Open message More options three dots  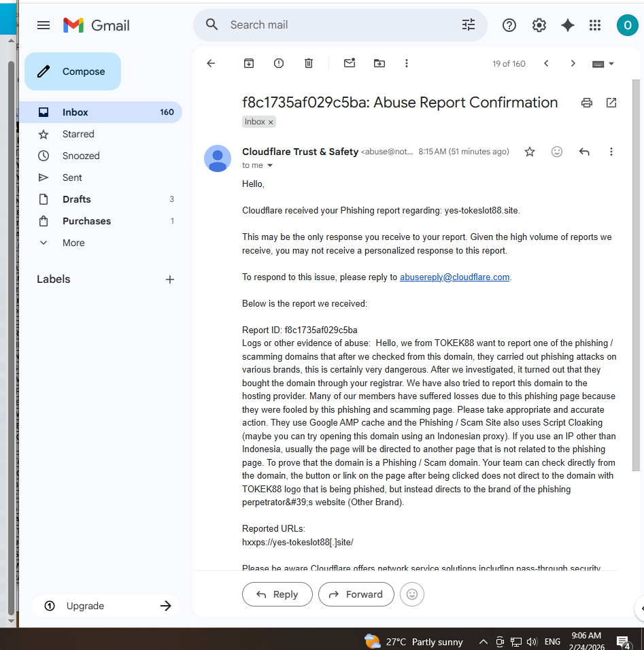[611, 152]
